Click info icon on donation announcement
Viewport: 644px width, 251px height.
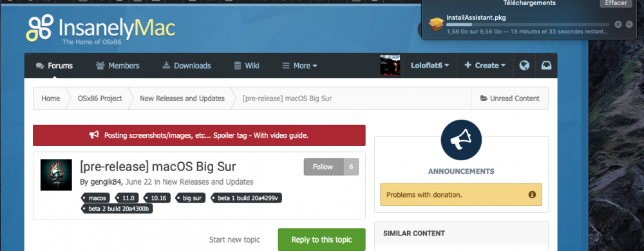point(533,194)
